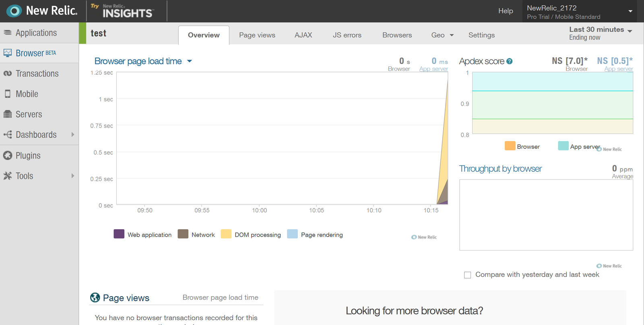
Task: Enable Compare with yesterday and last week
Action: (467, 275)
